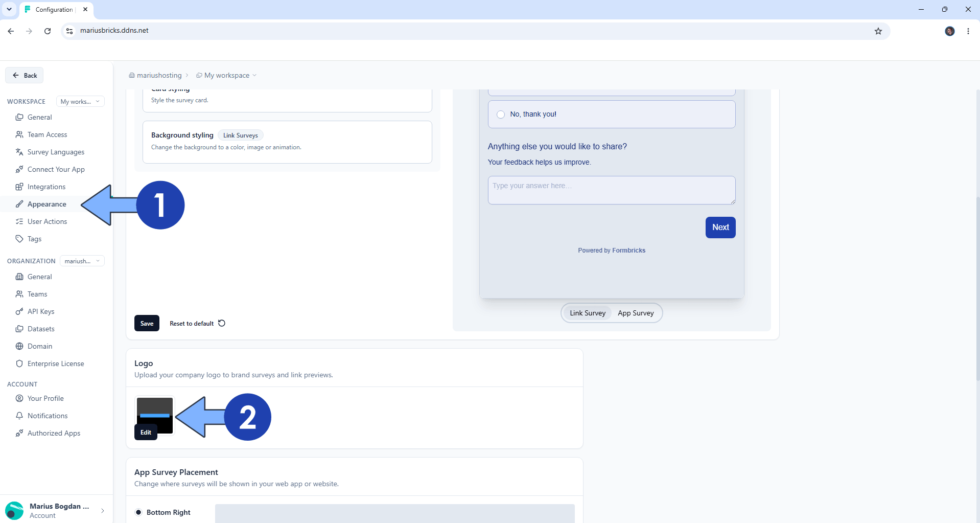Click the Save button
The image size is (980, 523).
[x=147, y=323]
